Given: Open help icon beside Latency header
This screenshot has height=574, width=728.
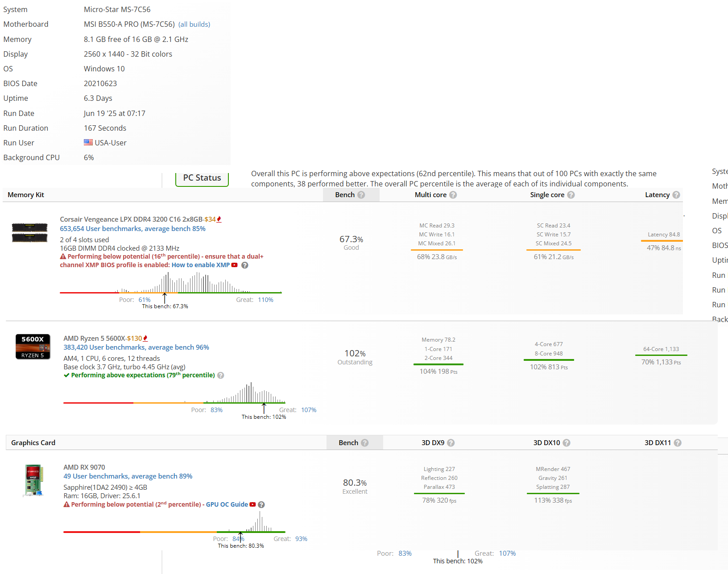Looking at the screenshot, I should [x=676, y=195].
